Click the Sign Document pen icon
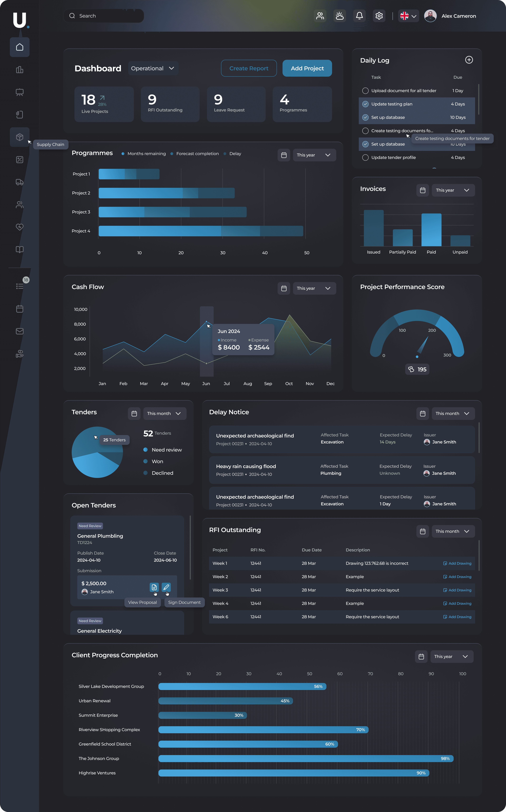 166,587
